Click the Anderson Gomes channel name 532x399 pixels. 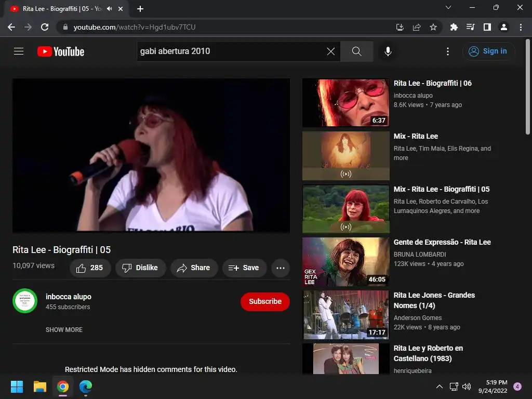(418, 318)
